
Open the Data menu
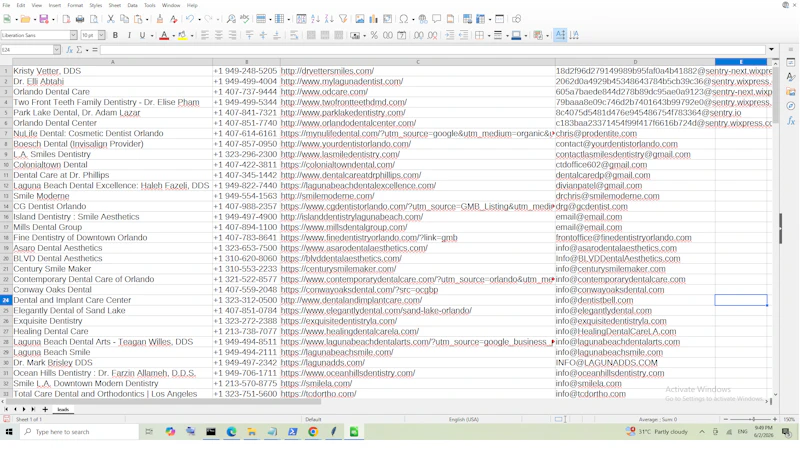click(x=133, y=5)
